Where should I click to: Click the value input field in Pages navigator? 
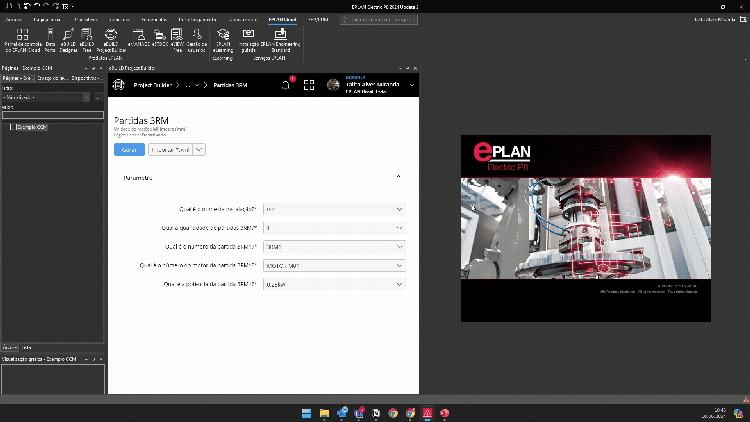[53, 115]
